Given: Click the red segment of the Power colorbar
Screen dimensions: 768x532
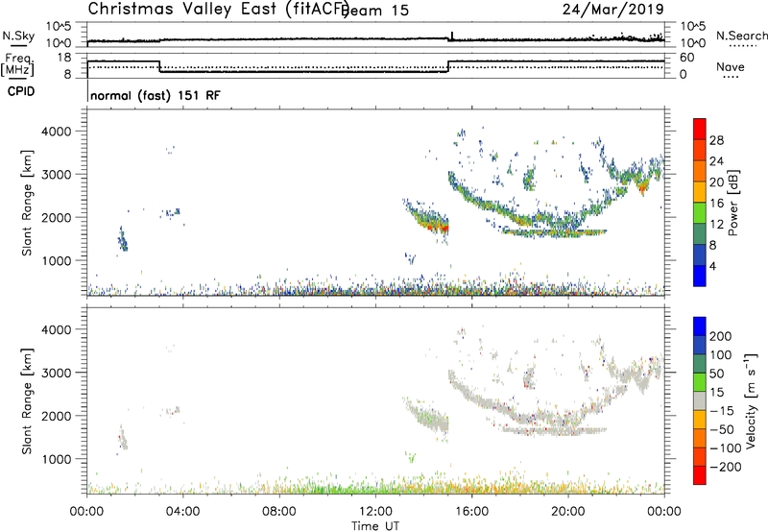Looking at the screenshot, I should (x=700, y=130).
